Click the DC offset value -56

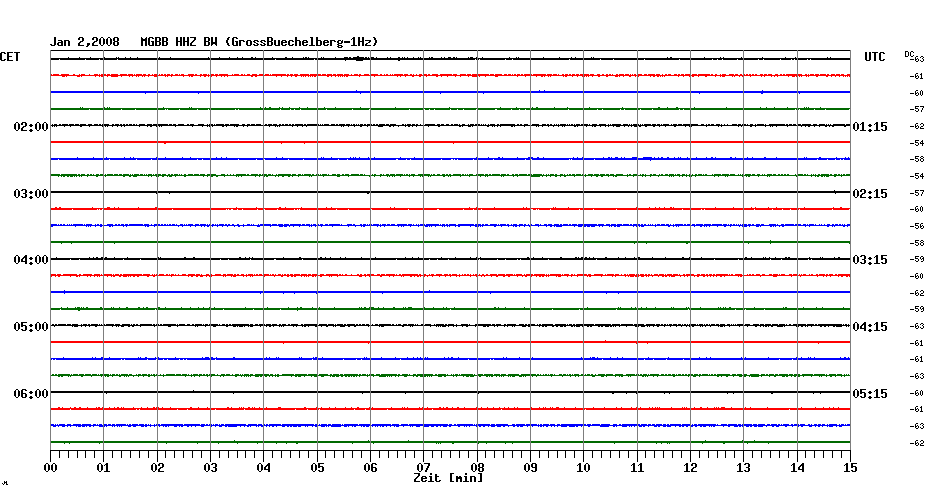pos(917,227)
